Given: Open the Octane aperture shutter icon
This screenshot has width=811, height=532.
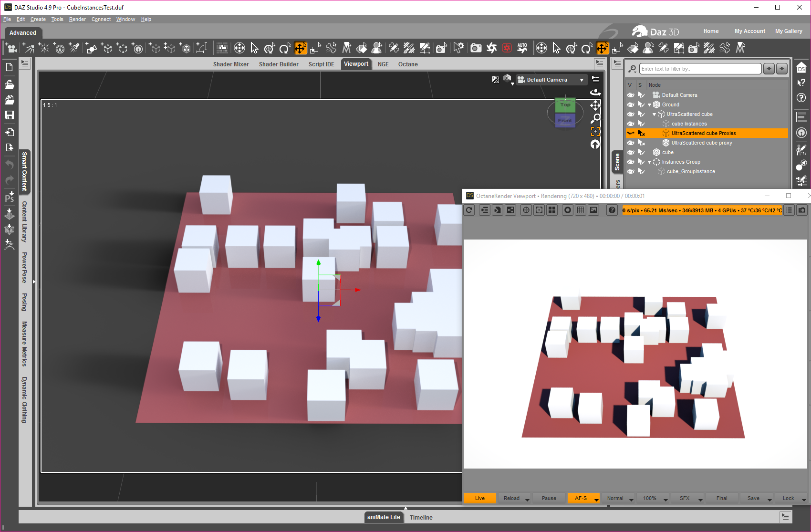Looking at the screenshot, I should pyautogui.click(x=491, y=48).
